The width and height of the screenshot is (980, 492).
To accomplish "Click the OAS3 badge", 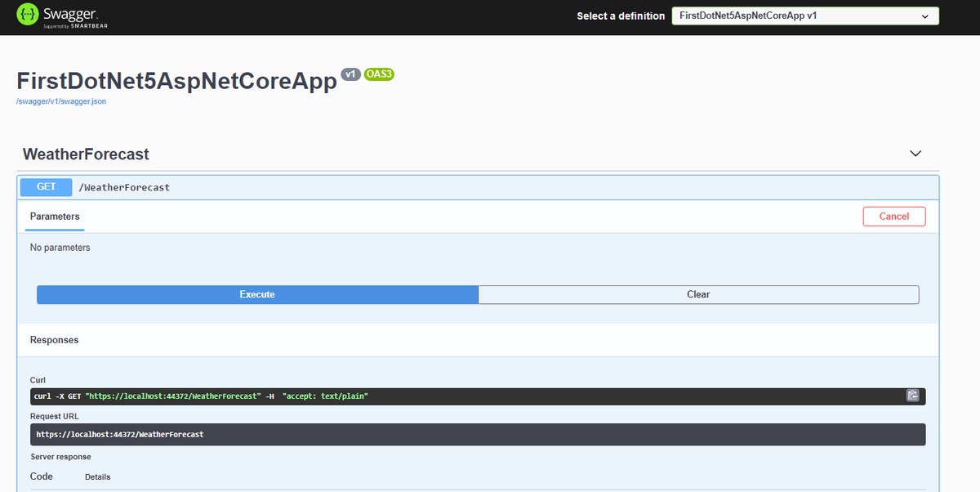I will tap(380, 74).
